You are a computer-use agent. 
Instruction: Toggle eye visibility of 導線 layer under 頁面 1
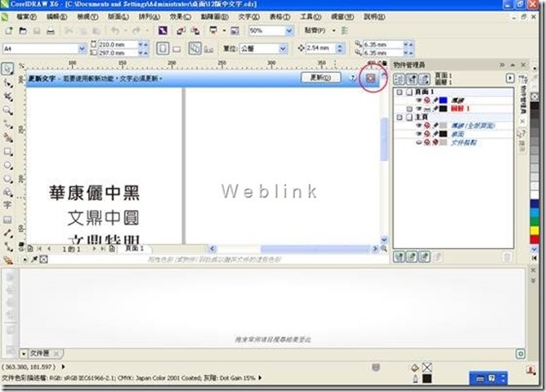(419, 100)
